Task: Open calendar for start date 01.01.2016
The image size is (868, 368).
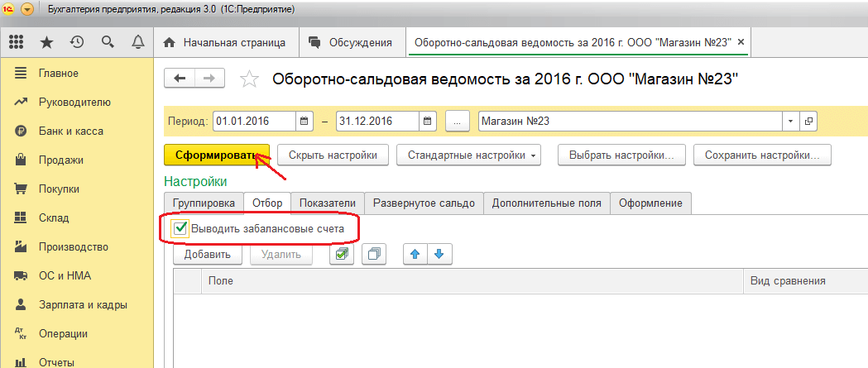Action: tap(305, 121)
